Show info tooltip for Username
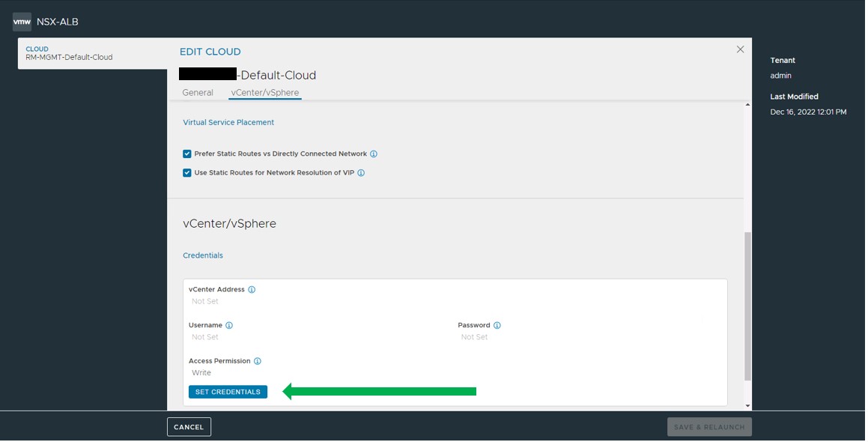 click(229, 325)
